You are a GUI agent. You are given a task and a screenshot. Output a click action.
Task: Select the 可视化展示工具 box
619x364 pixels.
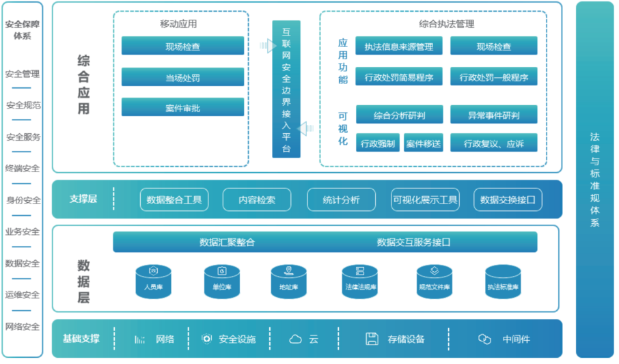pos(424,200)
